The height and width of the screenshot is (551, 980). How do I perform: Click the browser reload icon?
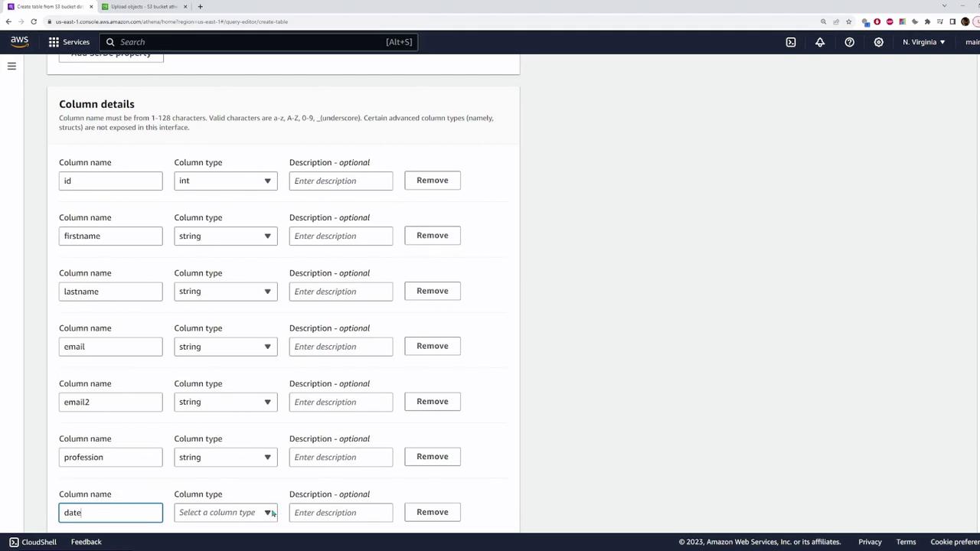click(33, 21)
